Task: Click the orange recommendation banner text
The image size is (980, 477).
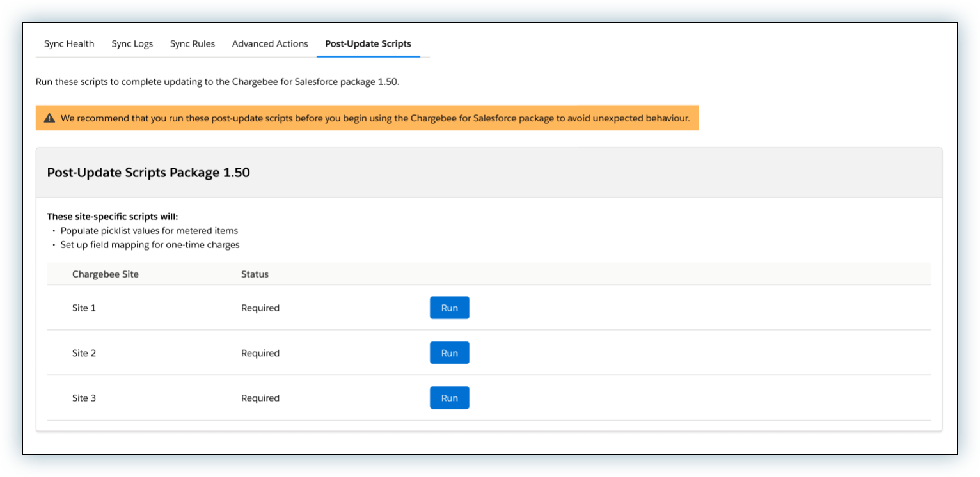Action: coord(375,118)
